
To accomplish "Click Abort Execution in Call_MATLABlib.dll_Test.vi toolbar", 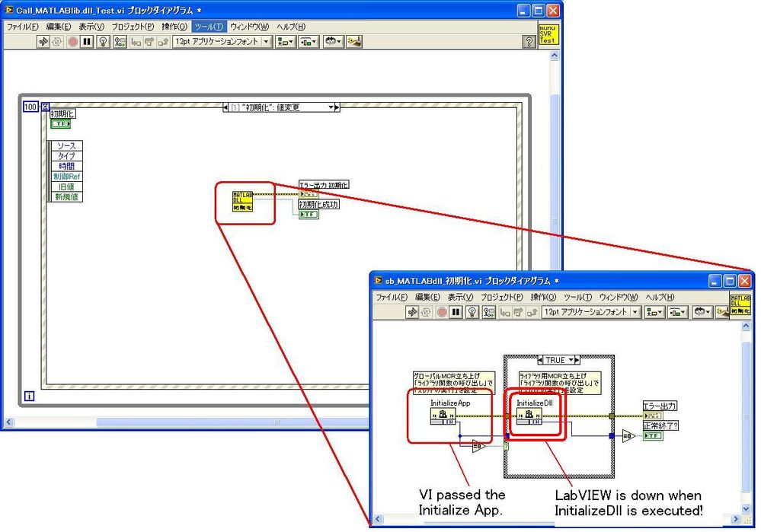I will [73, 42].
